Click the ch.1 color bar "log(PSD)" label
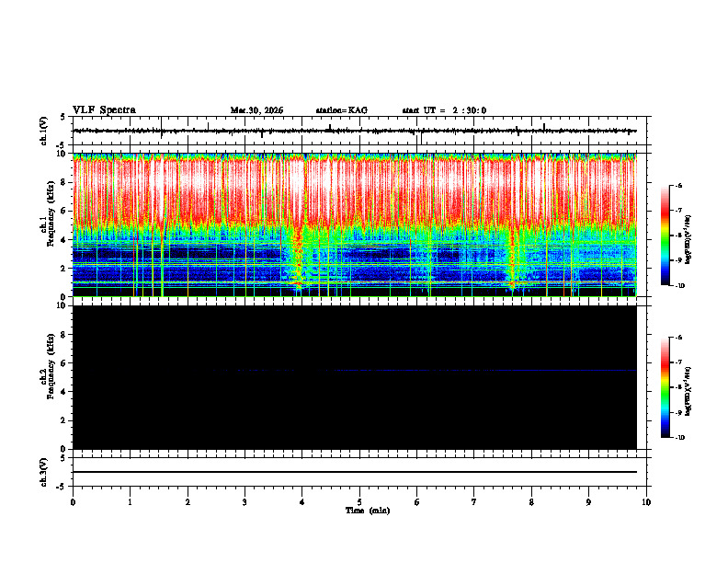Image resolution: width=728 pixels, height=563 pixels. (x=688, y=240)
